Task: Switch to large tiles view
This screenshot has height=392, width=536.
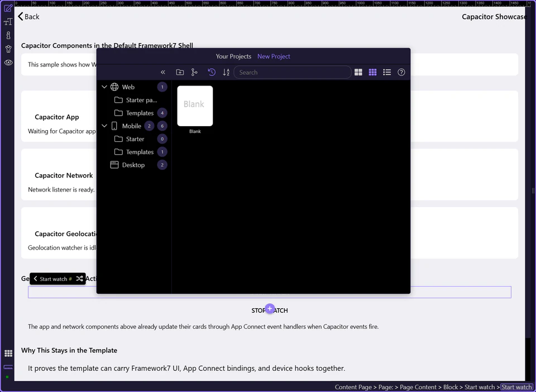Action: (358, 72)
